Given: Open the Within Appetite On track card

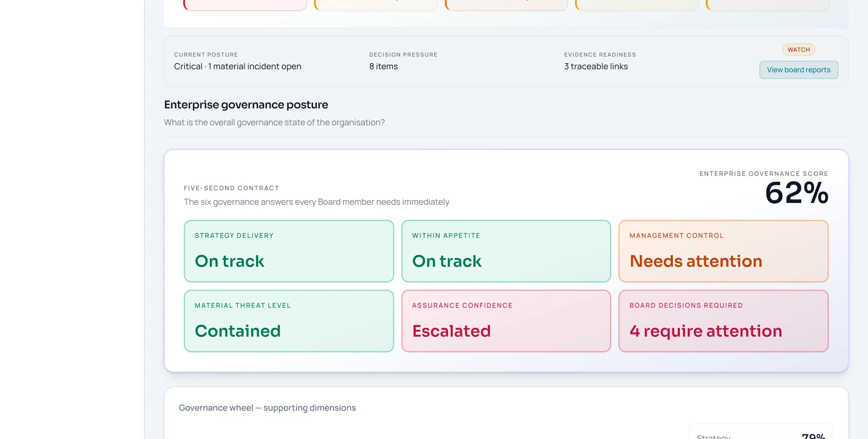Looking at the screenshot, I should [506, 251].
